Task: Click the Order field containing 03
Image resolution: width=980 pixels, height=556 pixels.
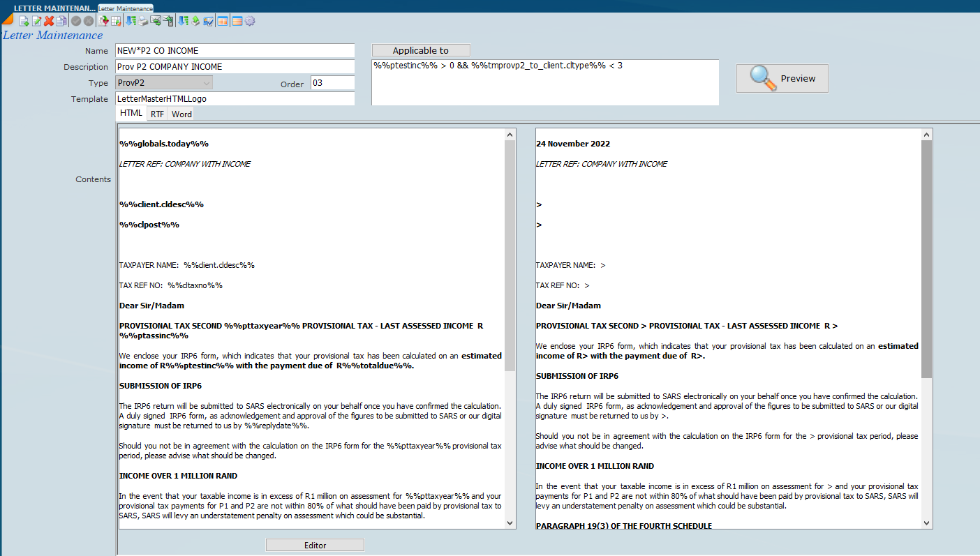Action: (x=332, y=83)
